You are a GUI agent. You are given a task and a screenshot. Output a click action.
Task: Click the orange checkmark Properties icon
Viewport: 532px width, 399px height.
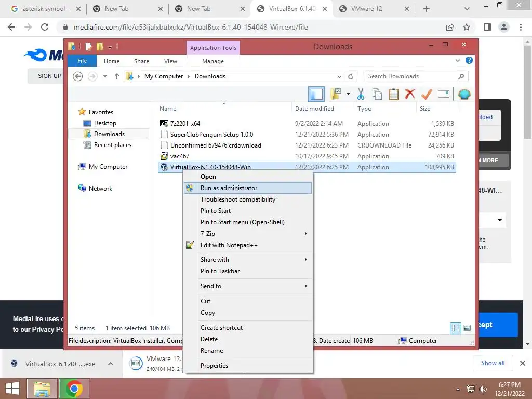tap(427, 94)
